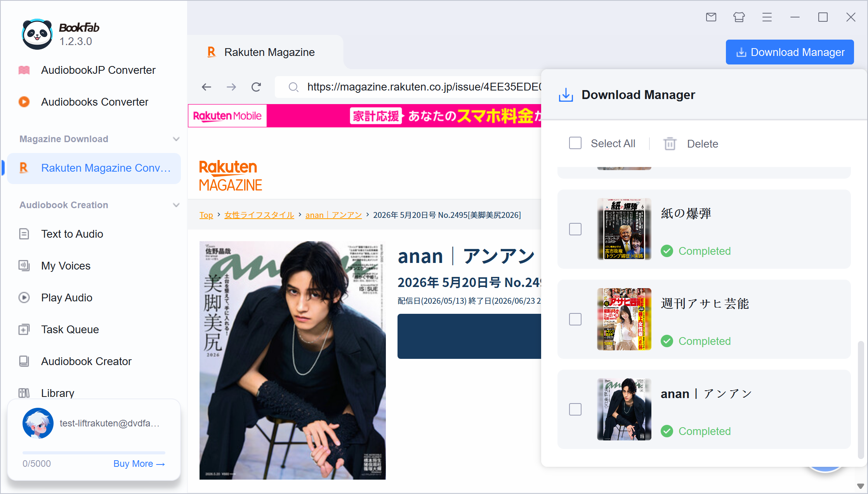Click the Rakuten R icon in sidebar
Viewport: 868px width, 494px height.
[24, 168]
